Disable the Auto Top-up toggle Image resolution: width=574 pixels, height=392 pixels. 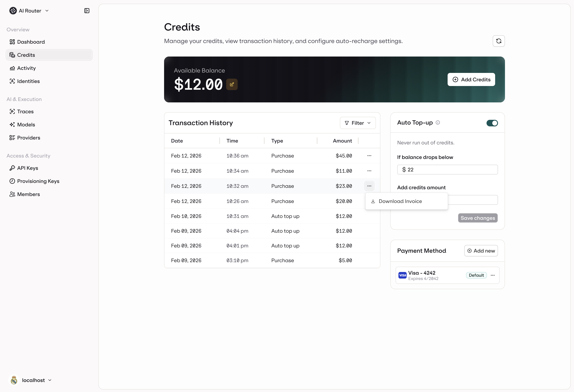(x=492, y=123)
